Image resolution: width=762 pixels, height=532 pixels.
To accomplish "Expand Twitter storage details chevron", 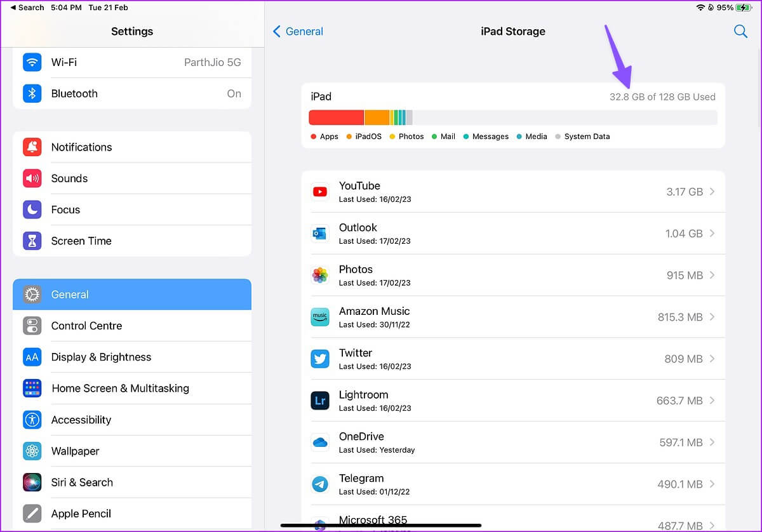I will (x=712, y=359).
